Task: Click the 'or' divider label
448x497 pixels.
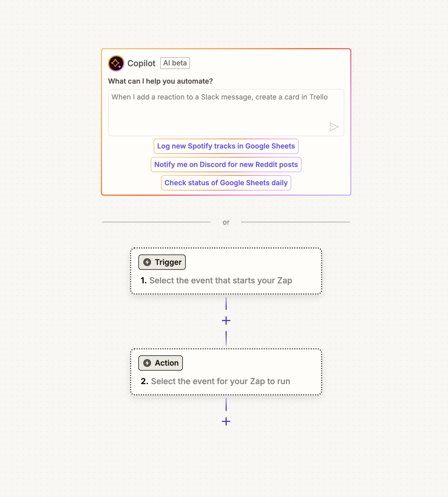Action: tap(226, 222)
